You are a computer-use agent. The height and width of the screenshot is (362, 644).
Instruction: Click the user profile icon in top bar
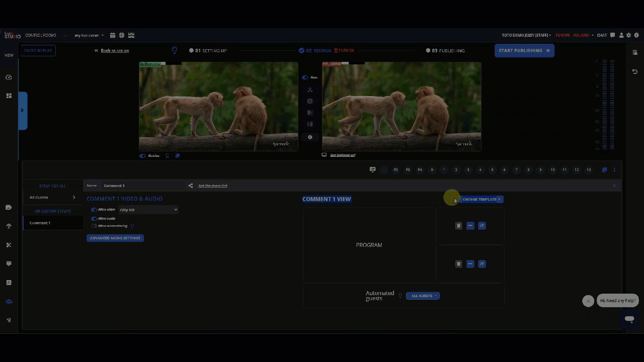pos(621,35)
